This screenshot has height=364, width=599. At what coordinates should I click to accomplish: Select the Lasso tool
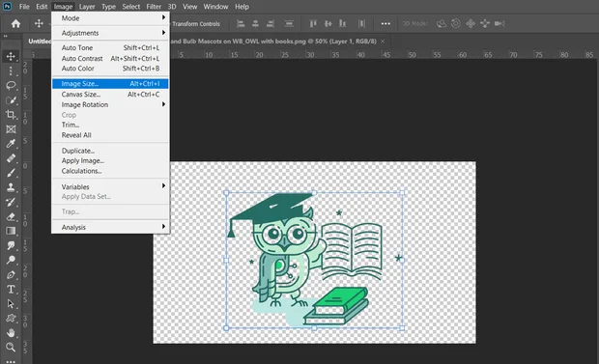point(11,86)
